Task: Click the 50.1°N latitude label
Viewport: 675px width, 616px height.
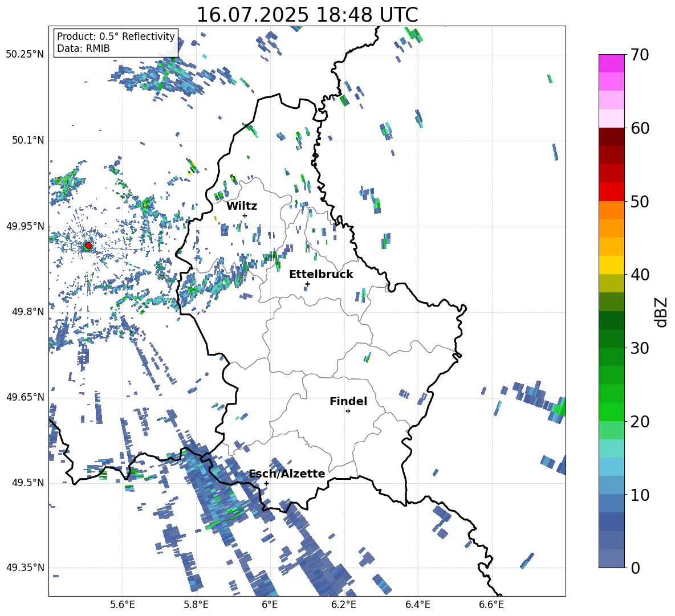Action: 27,140
